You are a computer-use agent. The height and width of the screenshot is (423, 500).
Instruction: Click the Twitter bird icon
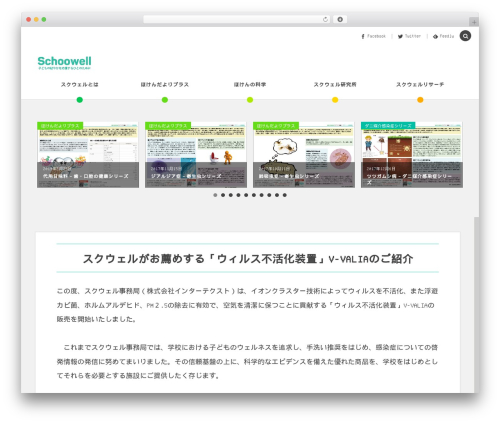click(x=400, y=36)
